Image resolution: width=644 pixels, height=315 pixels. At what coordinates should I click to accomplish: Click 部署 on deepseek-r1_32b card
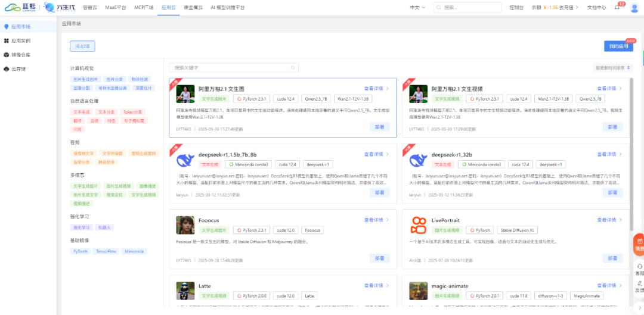tap(613, 193)
